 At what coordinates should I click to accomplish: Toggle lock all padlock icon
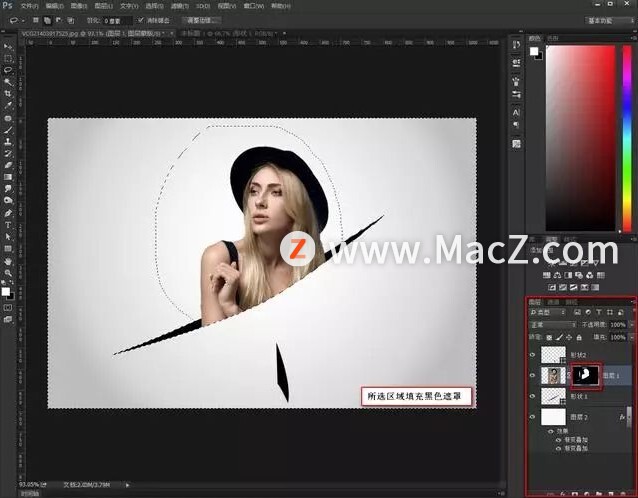579,337
